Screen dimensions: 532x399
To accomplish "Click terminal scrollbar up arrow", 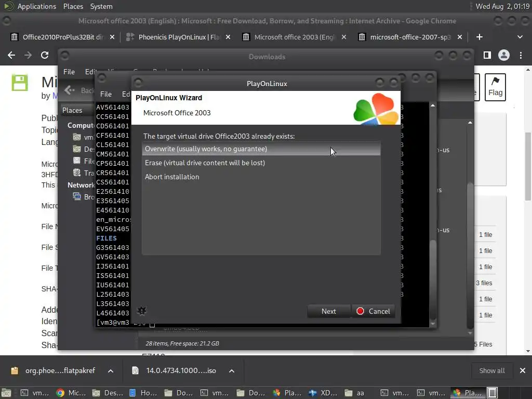I will (x=433, y=105).
